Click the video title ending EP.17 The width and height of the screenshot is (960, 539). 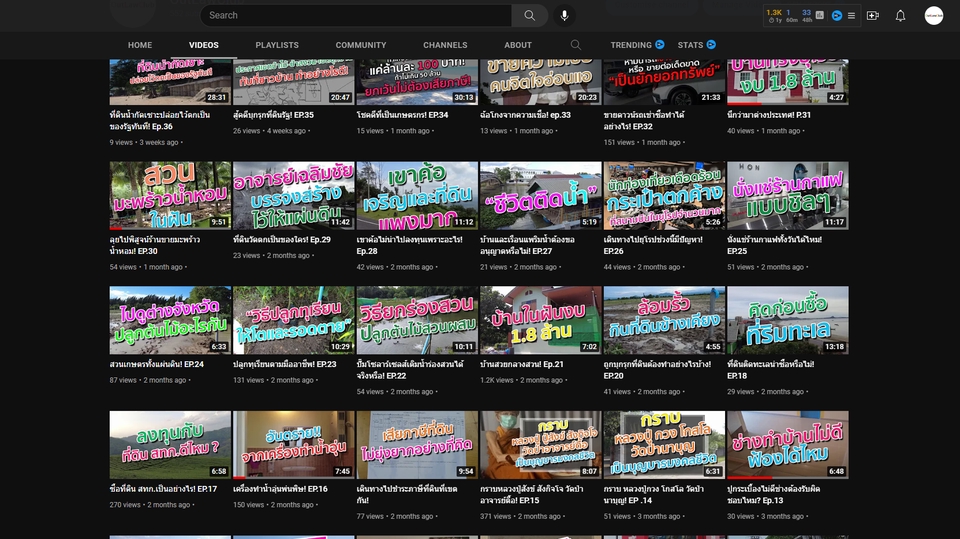click(x=163, y=489)
